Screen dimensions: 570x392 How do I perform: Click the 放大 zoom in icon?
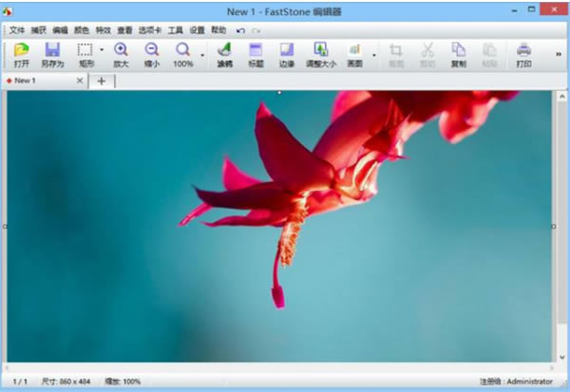pyautogui.click(x=121, y=50)
